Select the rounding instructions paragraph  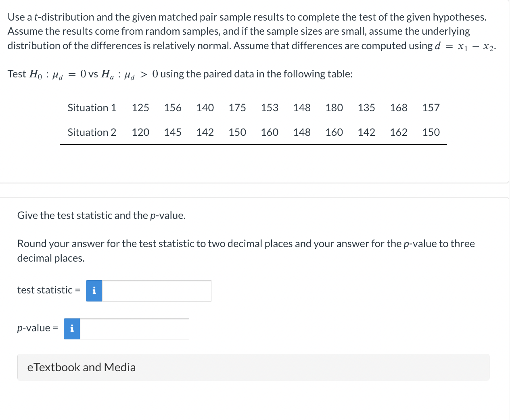click(x=245, y=250)
